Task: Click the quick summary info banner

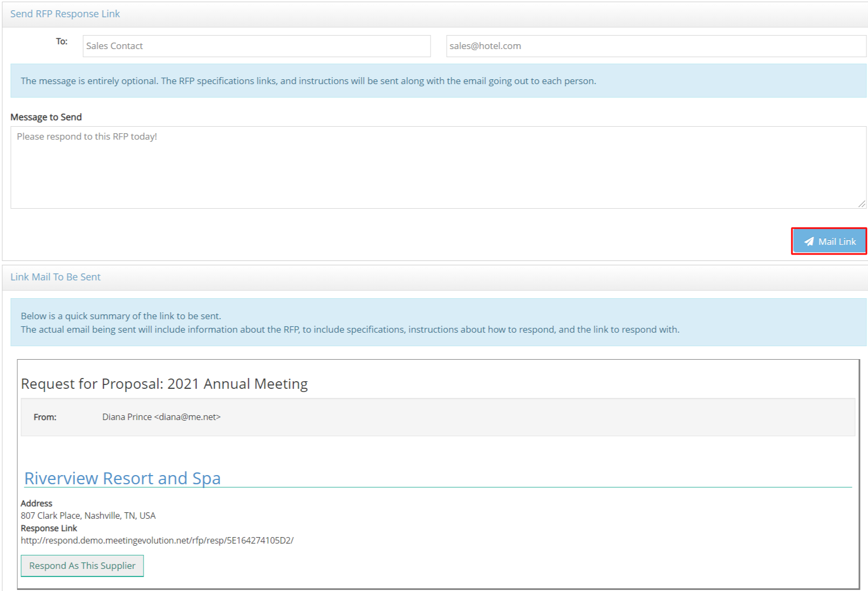Action: (438, 322)
